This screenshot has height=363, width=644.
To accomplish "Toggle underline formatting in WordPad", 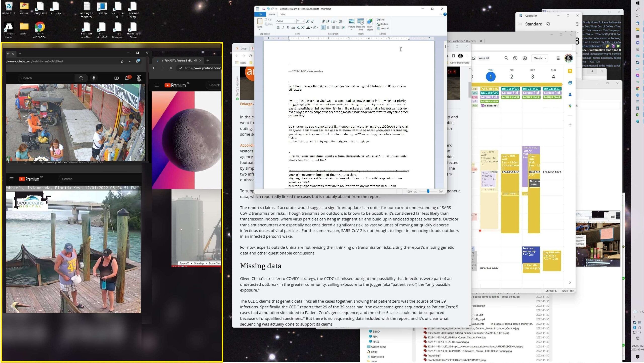I will (288, 28).
